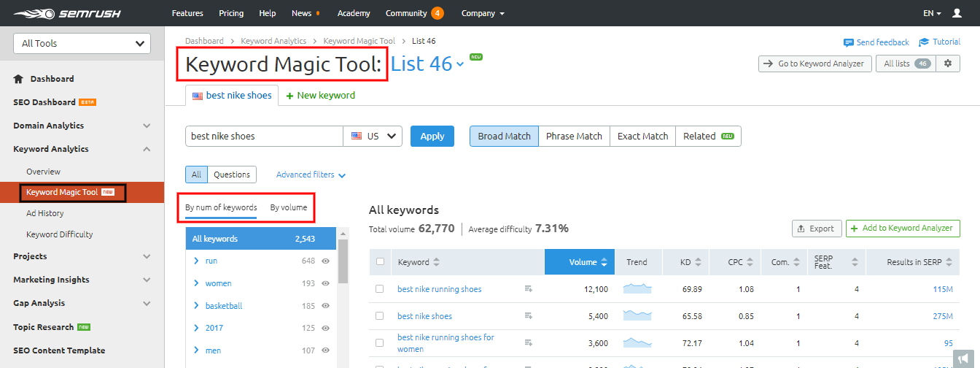The image size is (980, 368).
Task: Select the Exact Match tab
Action: pos(642,137)
